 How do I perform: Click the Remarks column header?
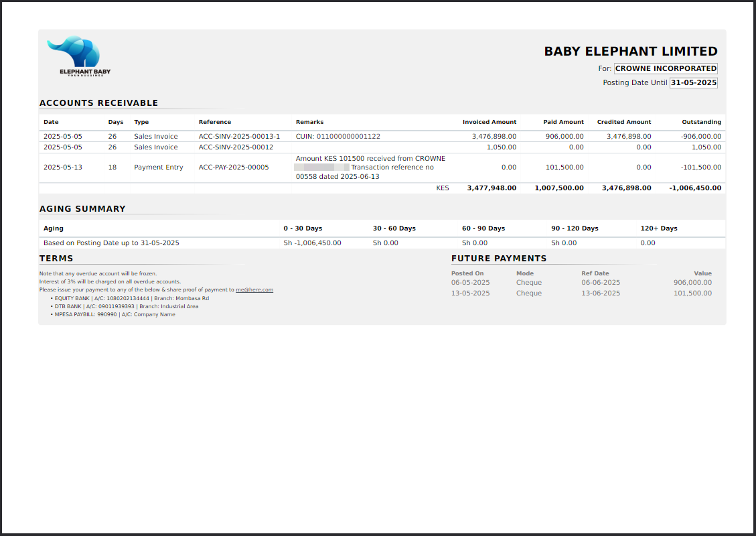tap(309, 122)
